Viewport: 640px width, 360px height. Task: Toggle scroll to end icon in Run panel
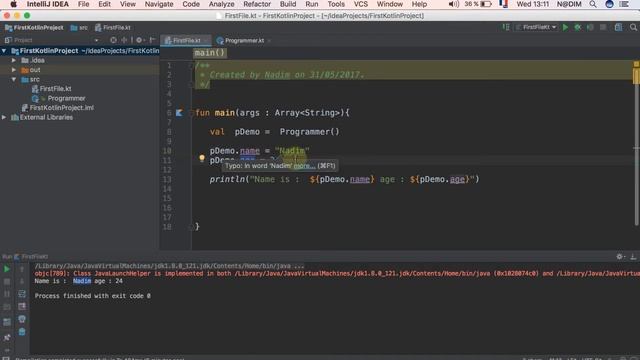pyautogui.click(x=22, y=306)
